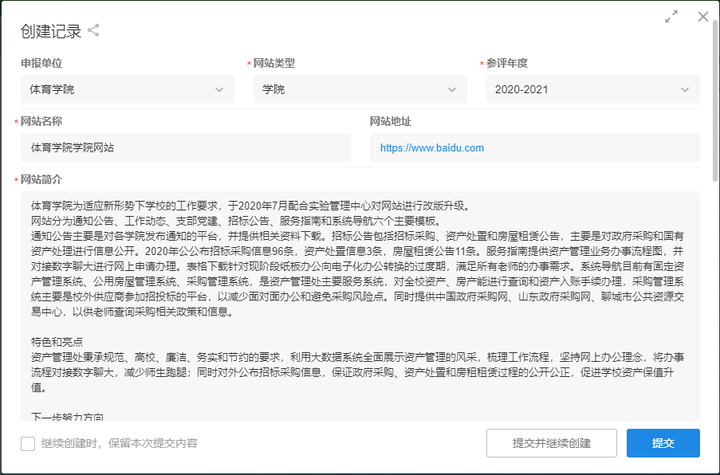Click inside the 网站简介 text area
The width and height of the screenshot is (720, 475).
tap(360, 306)
